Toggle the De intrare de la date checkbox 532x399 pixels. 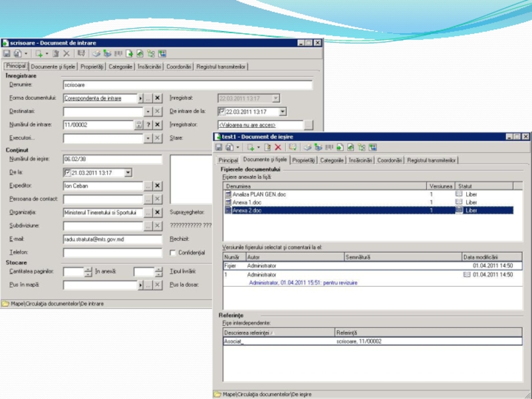[x=222, y=112]
